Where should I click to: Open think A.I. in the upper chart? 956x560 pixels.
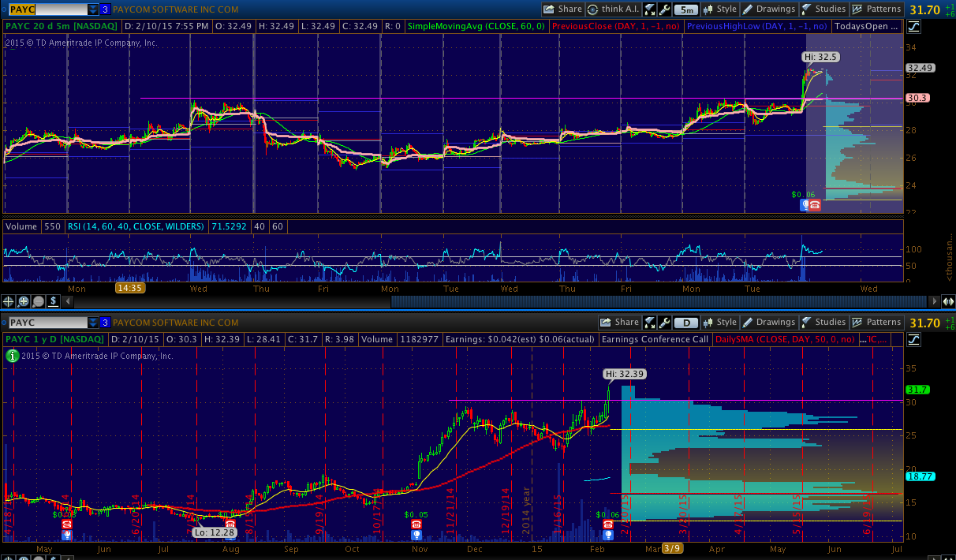click(x=614, y=9)
